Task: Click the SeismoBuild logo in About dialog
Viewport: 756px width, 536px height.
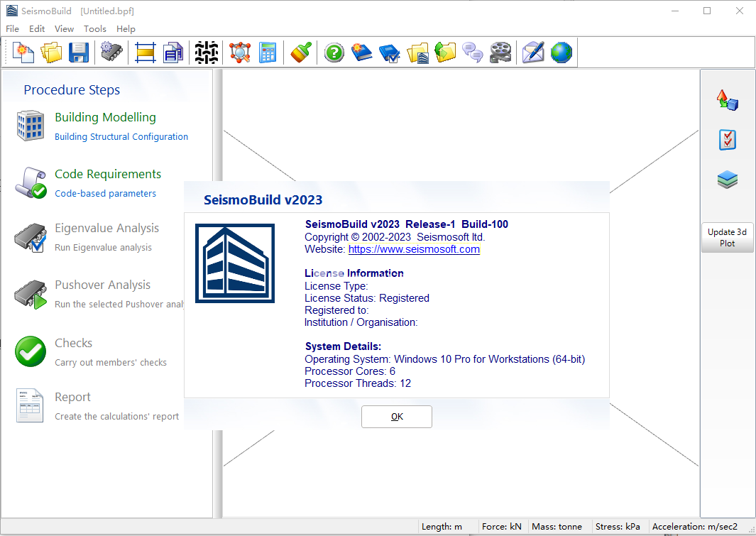Action: [x=235, y=263]
